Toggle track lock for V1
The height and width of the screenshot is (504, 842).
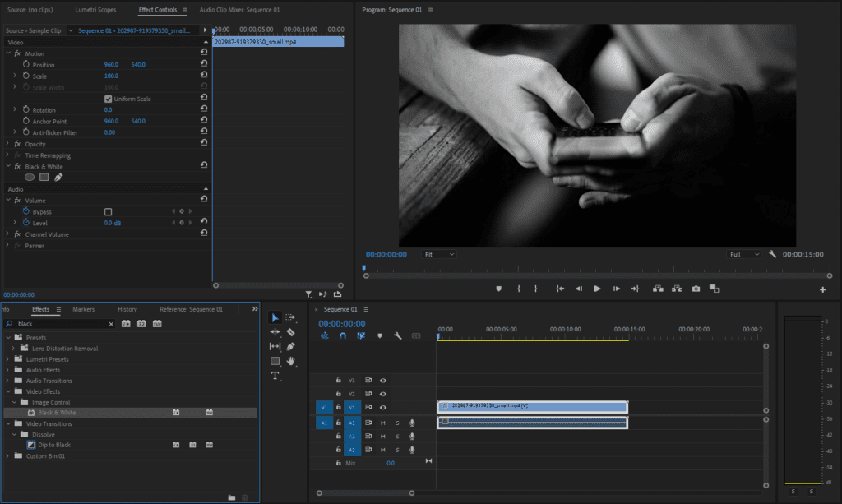(338, 407)
